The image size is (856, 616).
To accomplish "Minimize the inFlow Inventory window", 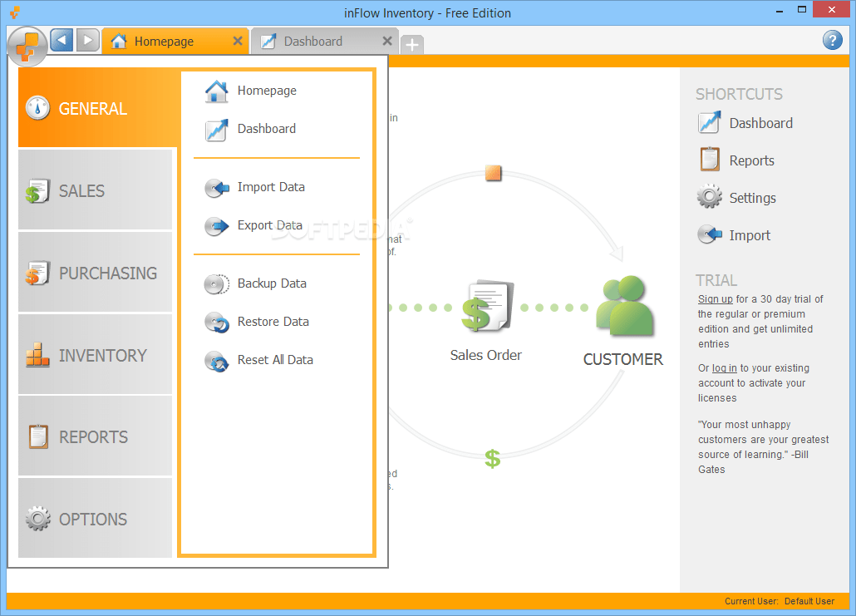I will click(x=779, y=10).
